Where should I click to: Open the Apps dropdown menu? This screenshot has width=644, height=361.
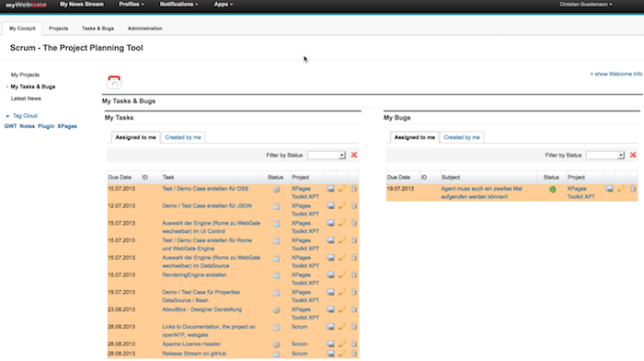224,5
